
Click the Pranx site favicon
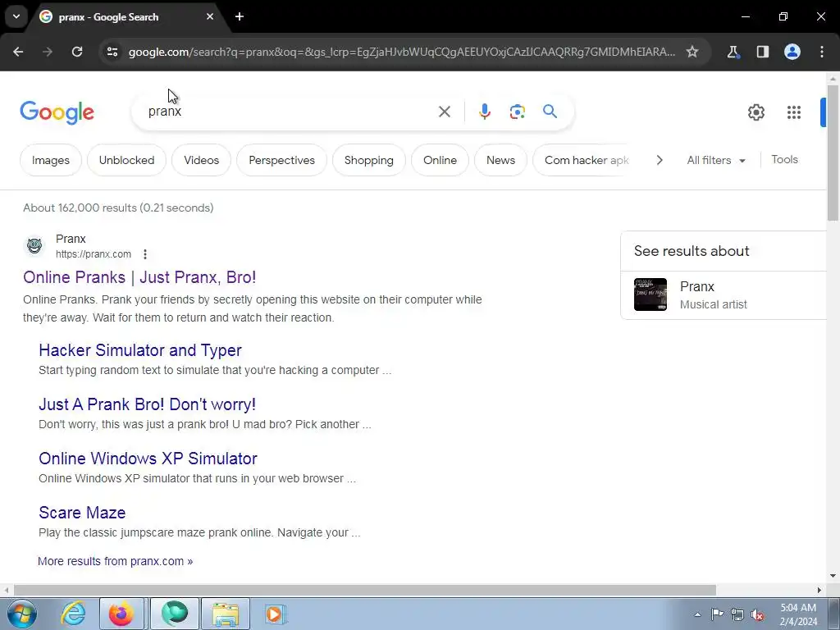coord(34,246)
